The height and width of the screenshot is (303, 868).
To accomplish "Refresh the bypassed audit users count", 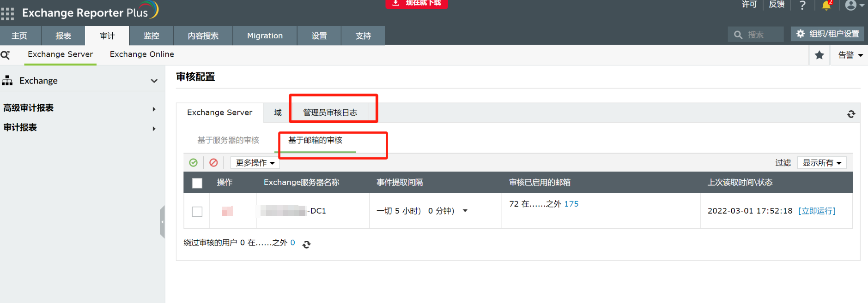I will pyautogui.click(x=306, y=244).
